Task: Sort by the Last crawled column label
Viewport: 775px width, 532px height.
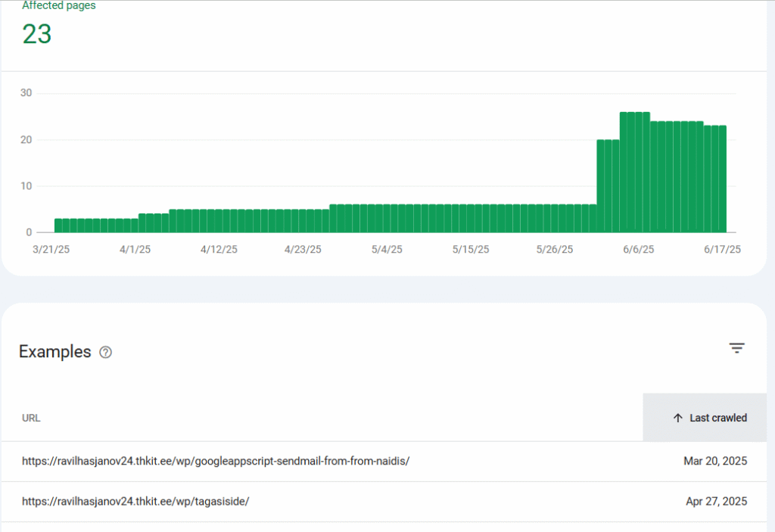Action: [717, 418]
